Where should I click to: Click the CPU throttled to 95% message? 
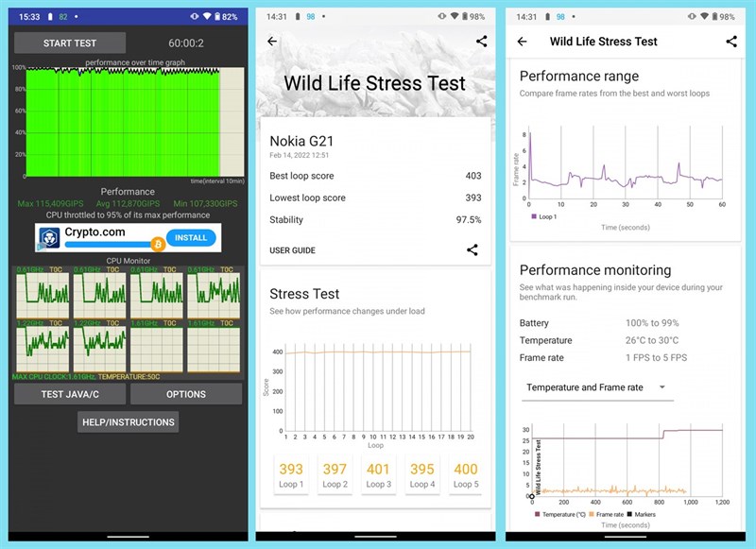[128, 215]
